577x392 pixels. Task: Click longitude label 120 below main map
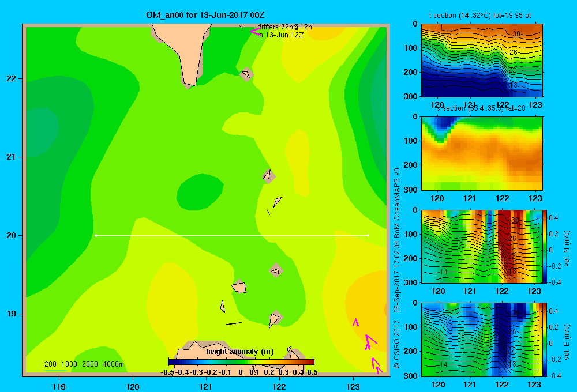point(133,386)
